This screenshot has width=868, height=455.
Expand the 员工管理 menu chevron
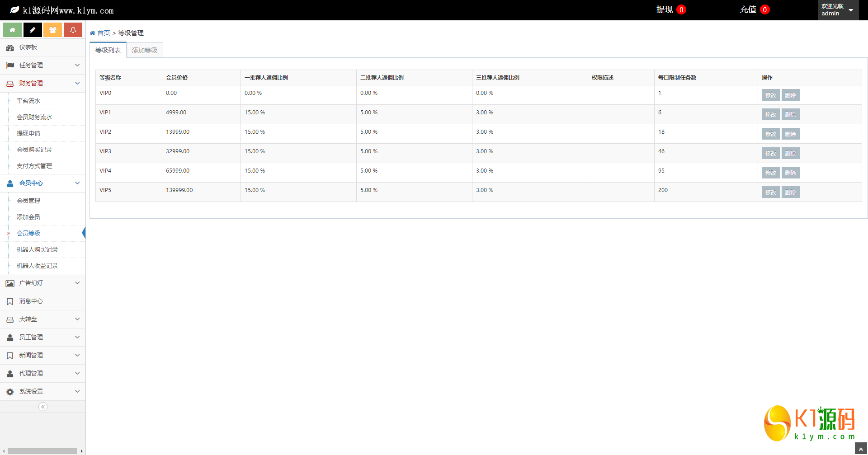(x=77, y=337)
